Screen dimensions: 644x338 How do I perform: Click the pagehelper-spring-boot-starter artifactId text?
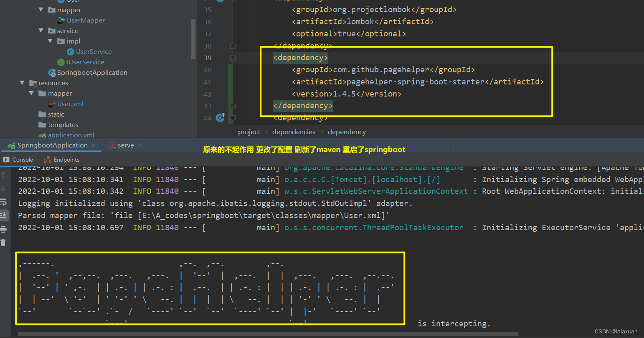pos(416,82)
